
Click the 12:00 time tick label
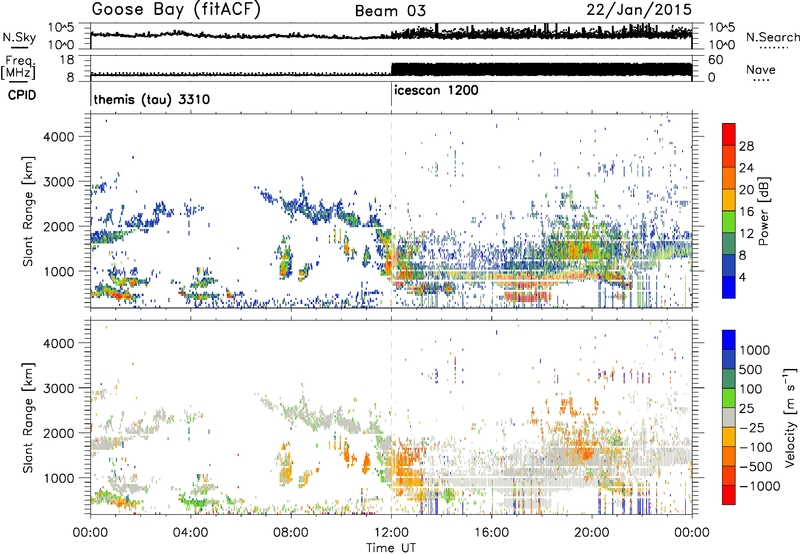(x=391, y=533)
